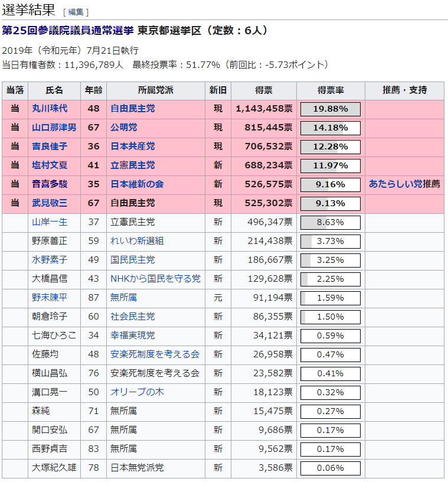Open 山口那津男 candidate page
Viewport: 448px width, 482px height.
pos(54,127)
